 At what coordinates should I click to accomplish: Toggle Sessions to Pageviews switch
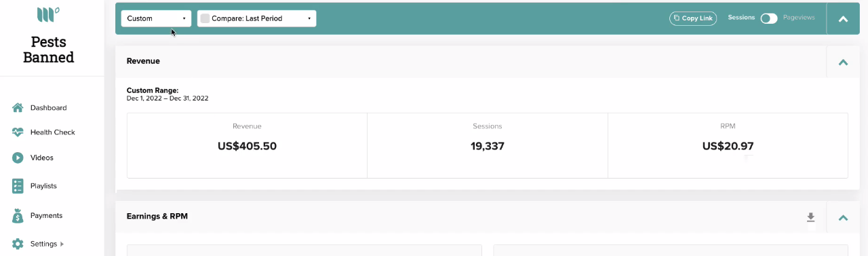coord(769,18)
